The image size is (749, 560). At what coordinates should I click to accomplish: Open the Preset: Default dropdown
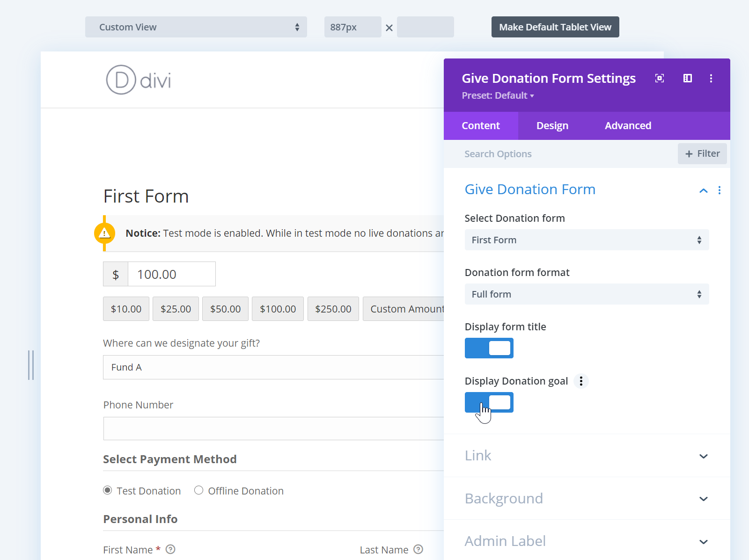[x=498, y=95]
